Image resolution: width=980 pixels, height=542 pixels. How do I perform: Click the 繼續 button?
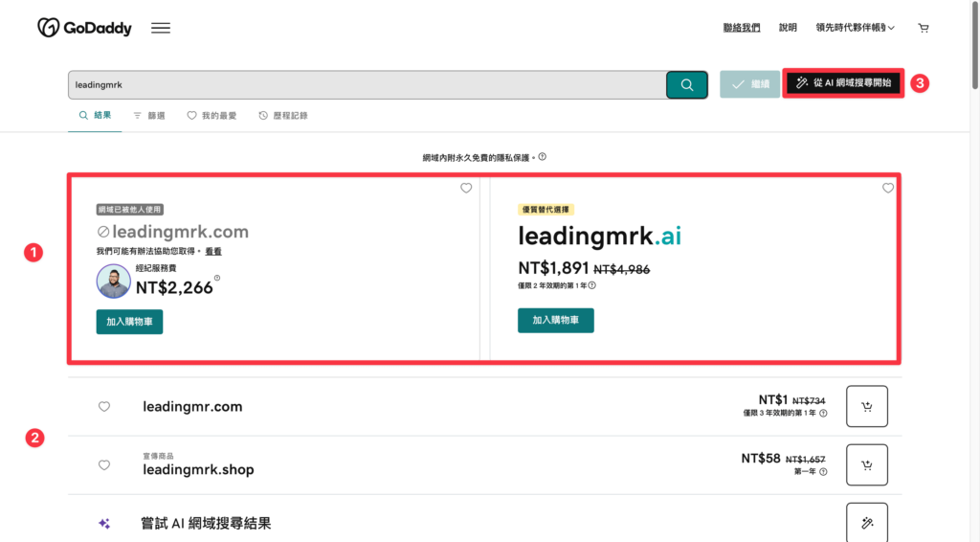(750, 83)
